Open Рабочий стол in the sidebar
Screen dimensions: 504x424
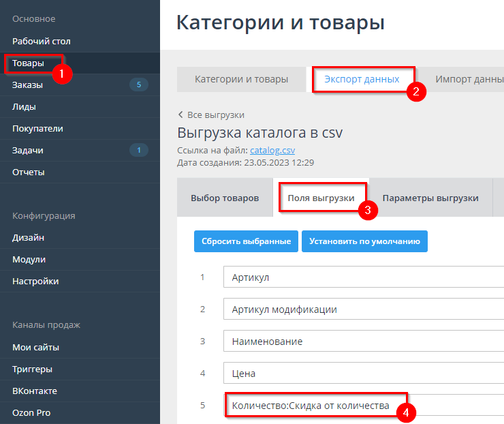point(41,42)
